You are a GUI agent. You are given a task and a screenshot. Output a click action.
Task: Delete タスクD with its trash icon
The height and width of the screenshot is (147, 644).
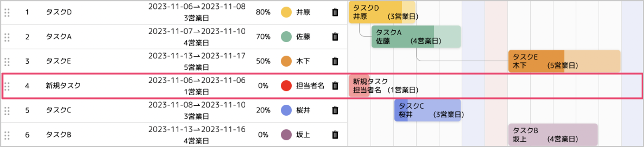click(335, 12)
